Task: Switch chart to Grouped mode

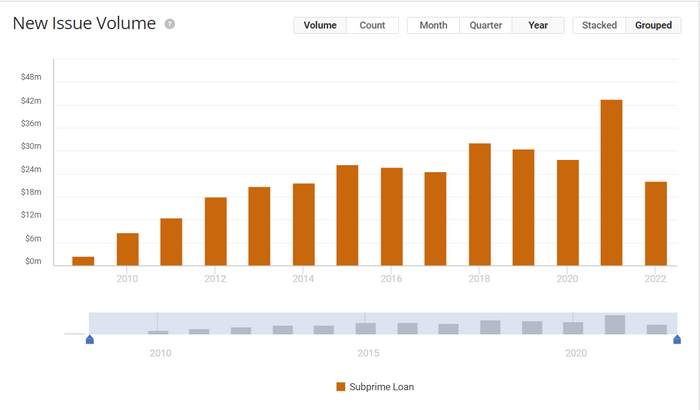Action: coord(654,25)
